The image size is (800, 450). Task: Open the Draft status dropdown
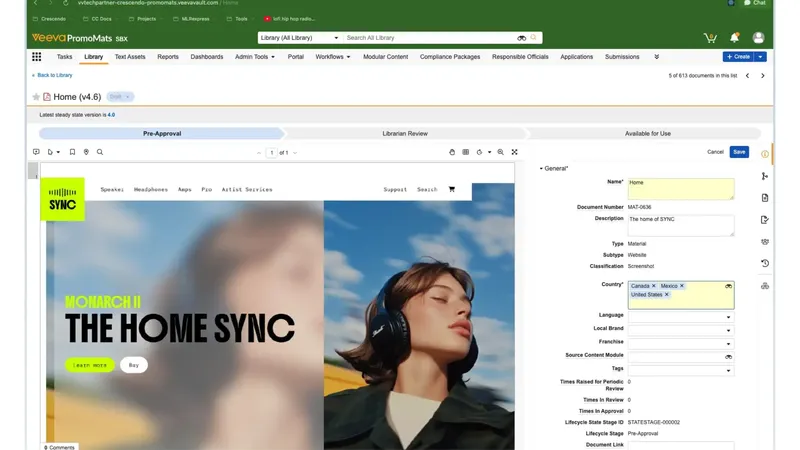(x=120, y=97)
